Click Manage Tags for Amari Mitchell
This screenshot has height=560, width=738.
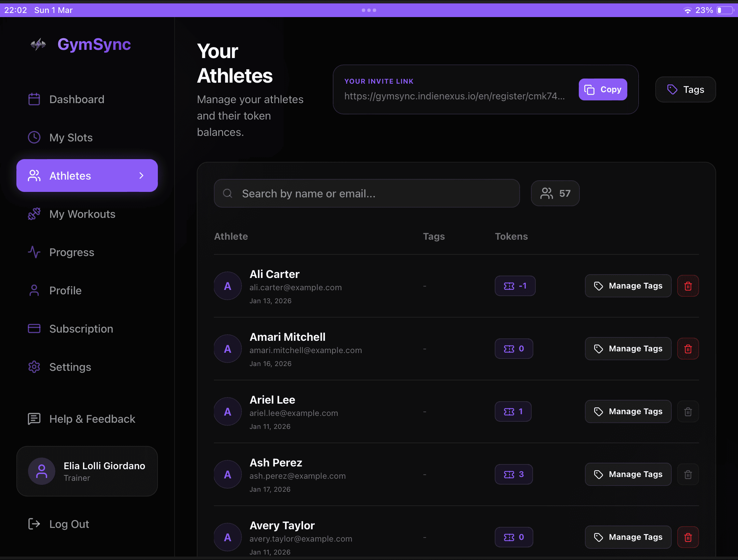628,349
